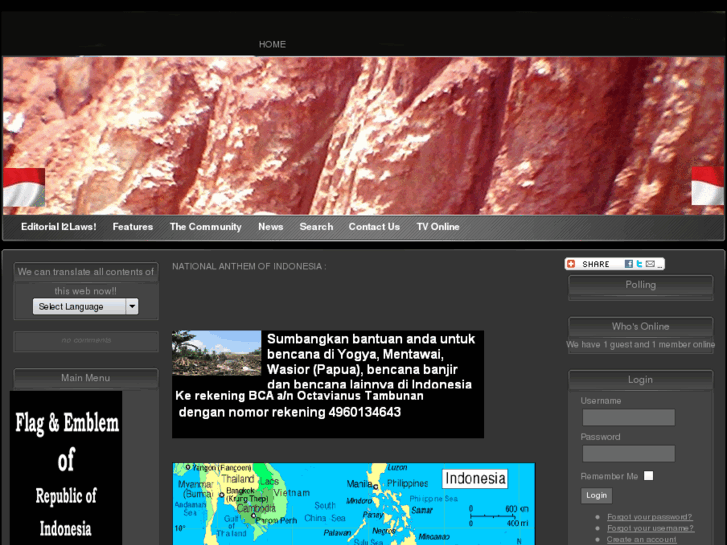This screenshot has height=545, width=727.
Task: Click the disaster donation photo thumbnail
Action: [x=217, y=353]
